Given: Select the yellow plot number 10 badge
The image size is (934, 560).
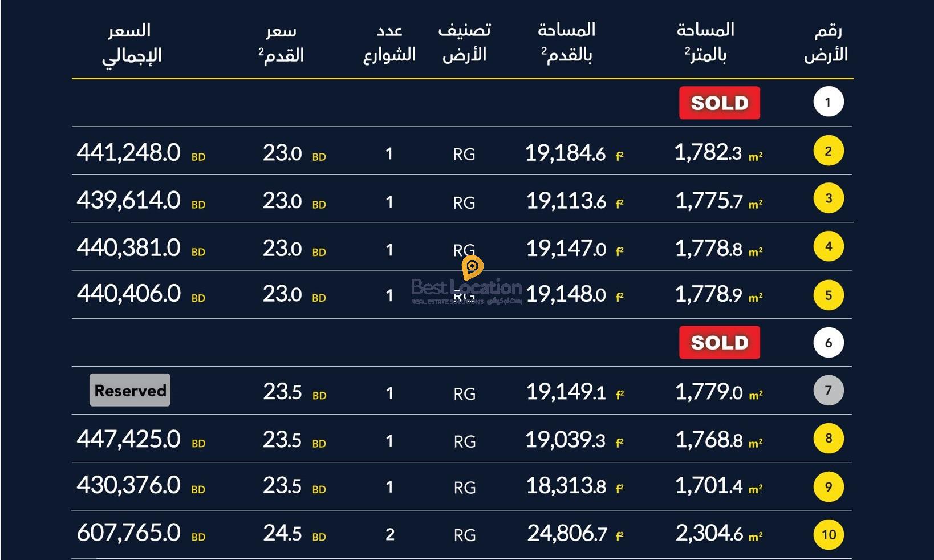Looking at the screenshot, I should (828, 534).
